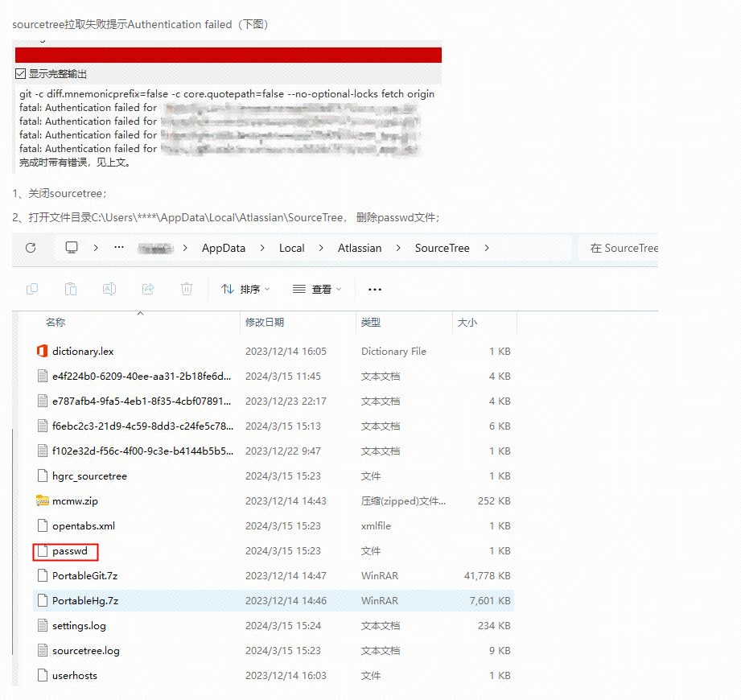This screenshot has width=741, height=700.
Task: Click date 2023/12/14 14:47
Action: pyautogui.click(x=286, y=576)
